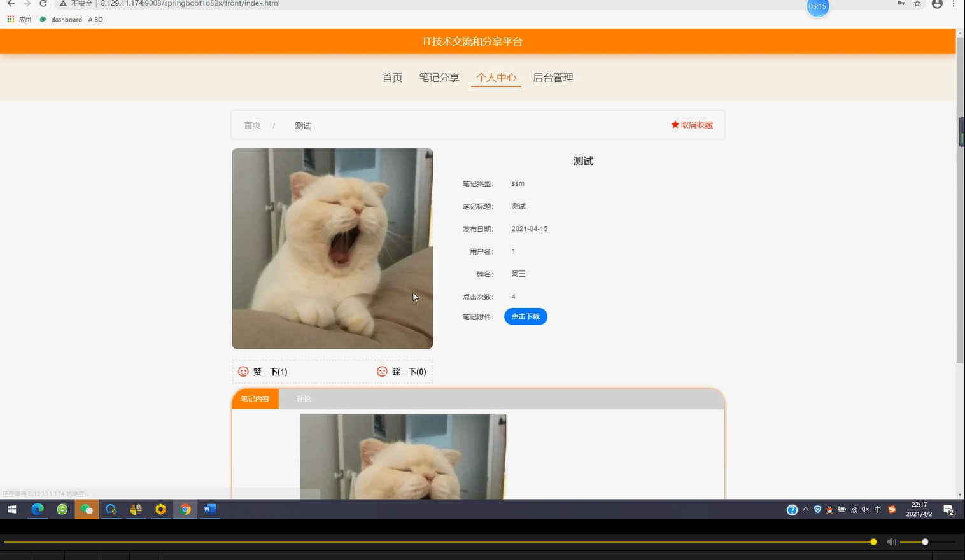
Task: Open the browser profile menu
Action: (x=936, y=4)
